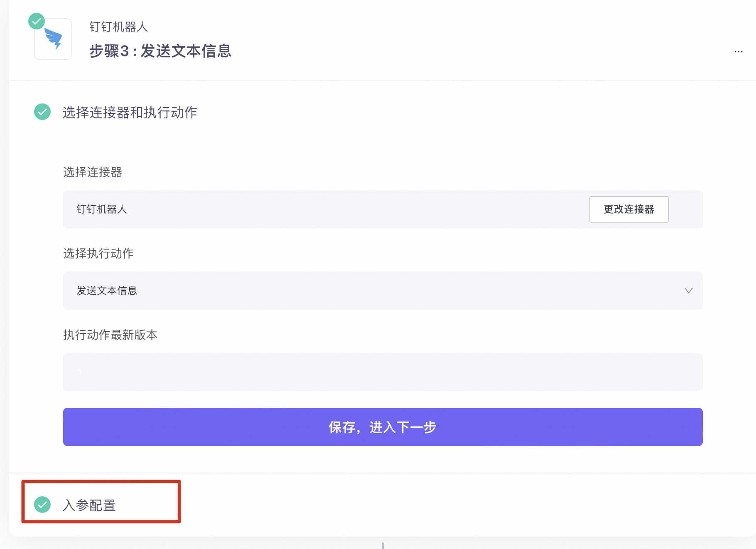The width and height of the screenshot is (756, 549).
Task: Click 保存，进入下一步 button
Action: (x=383, y=427)
